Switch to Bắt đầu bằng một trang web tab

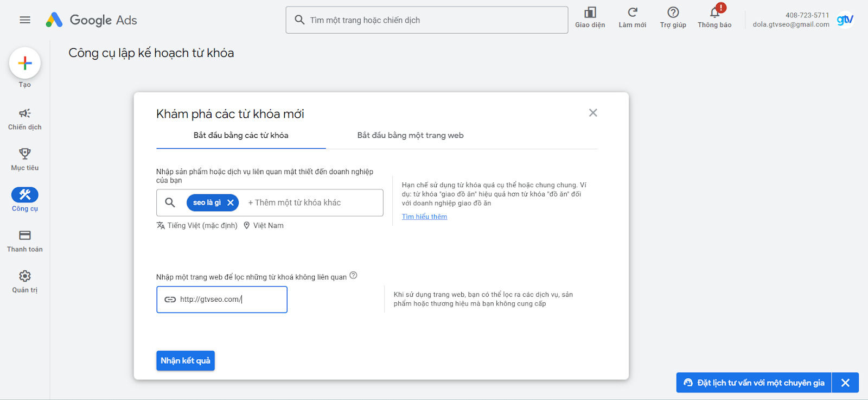pos(411,136)
